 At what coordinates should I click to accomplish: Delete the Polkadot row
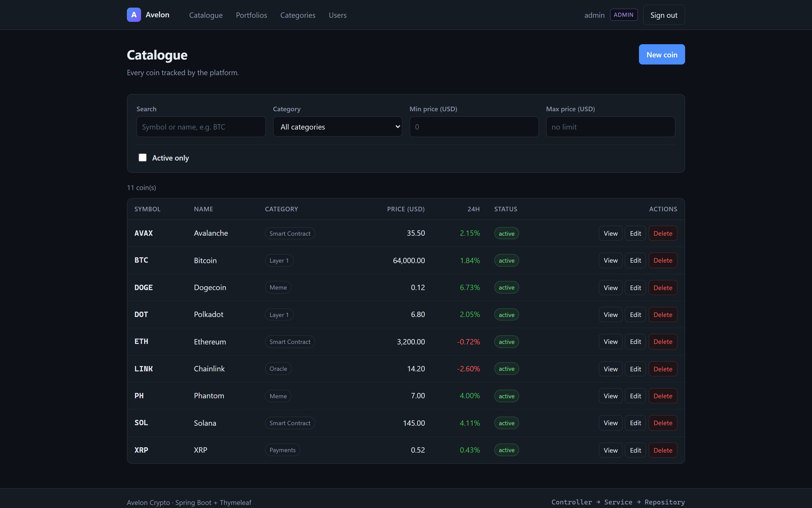click(663, 314)
